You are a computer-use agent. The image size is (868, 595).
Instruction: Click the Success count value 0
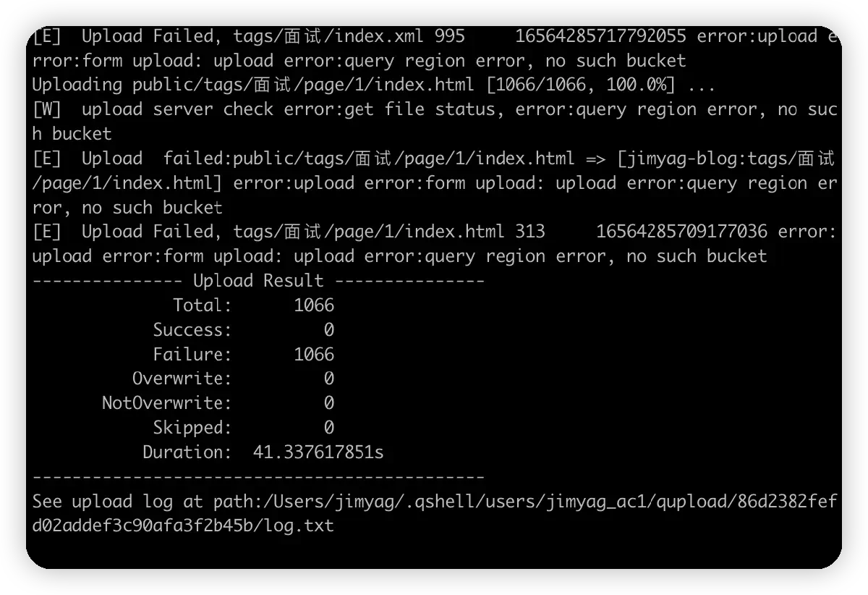[329, 330]
